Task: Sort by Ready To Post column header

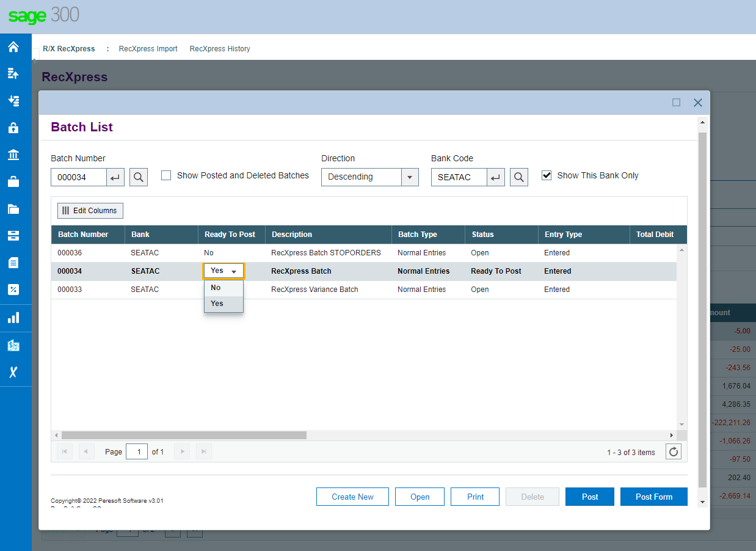Action: (231, 235)
